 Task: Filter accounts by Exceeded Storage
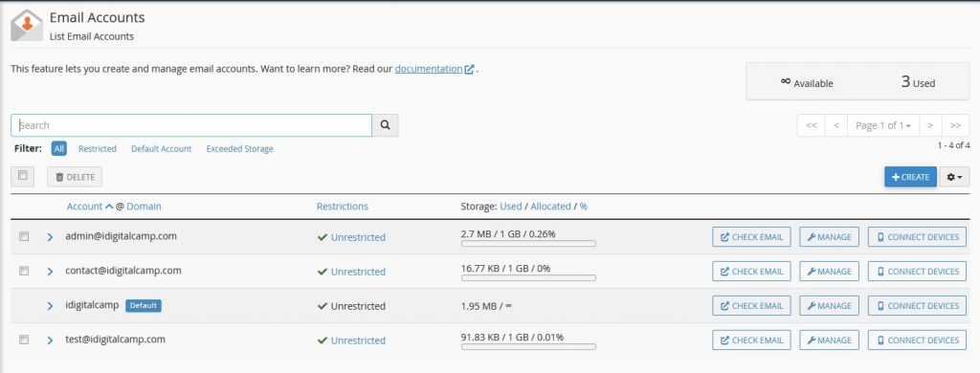click(x=239, y=148)
